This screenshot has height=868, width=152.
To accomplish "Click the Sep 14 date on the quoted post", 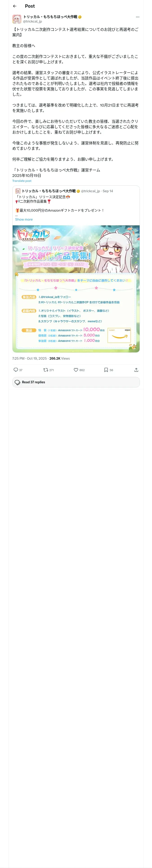I will click(x=108, y=191).
